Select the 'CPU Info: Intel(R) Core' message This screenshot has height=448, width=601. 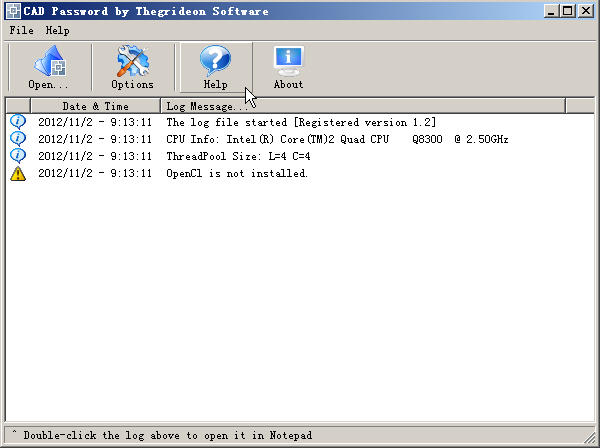(337, 139)
